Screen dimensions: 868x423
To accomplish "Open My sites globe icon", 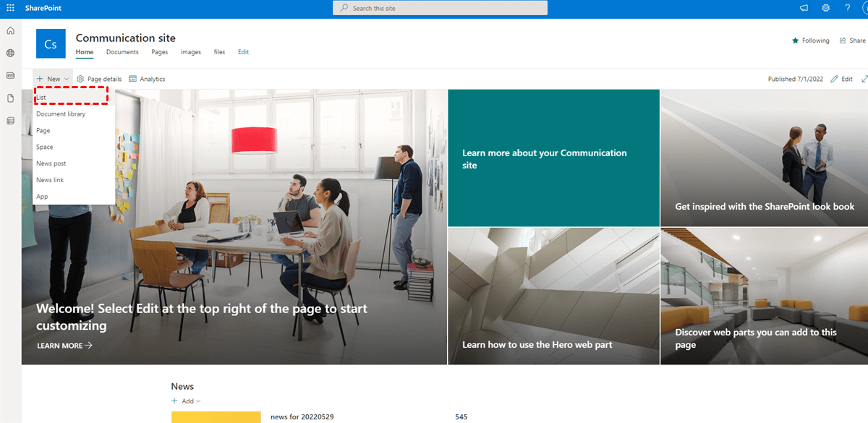I will (x=10, y=53).
